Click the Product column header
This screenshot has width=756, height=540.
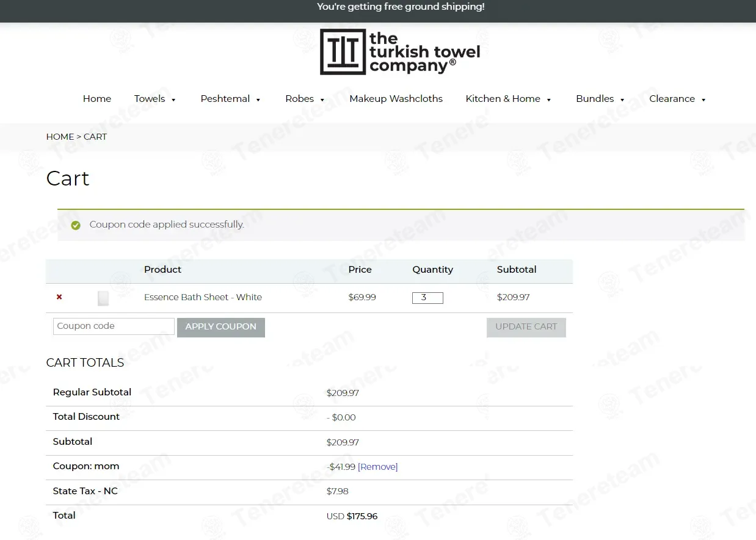point(162,270)
